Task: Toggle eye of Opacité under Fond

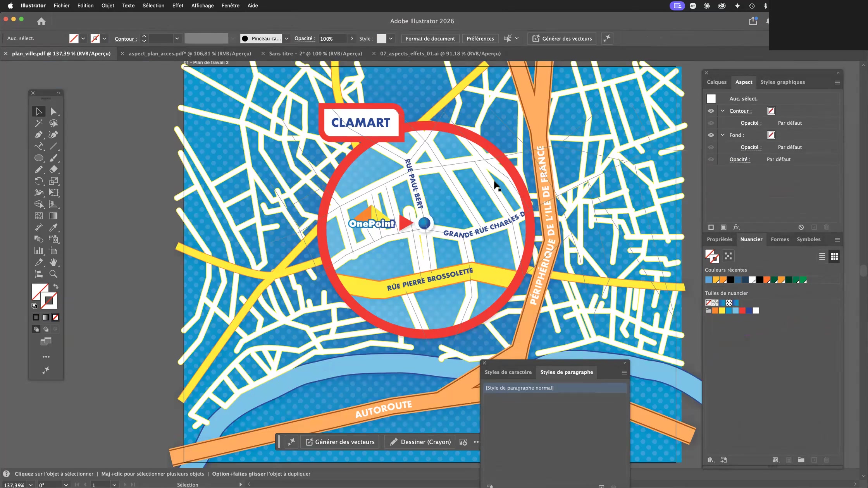Action: [x=711, y=147]
